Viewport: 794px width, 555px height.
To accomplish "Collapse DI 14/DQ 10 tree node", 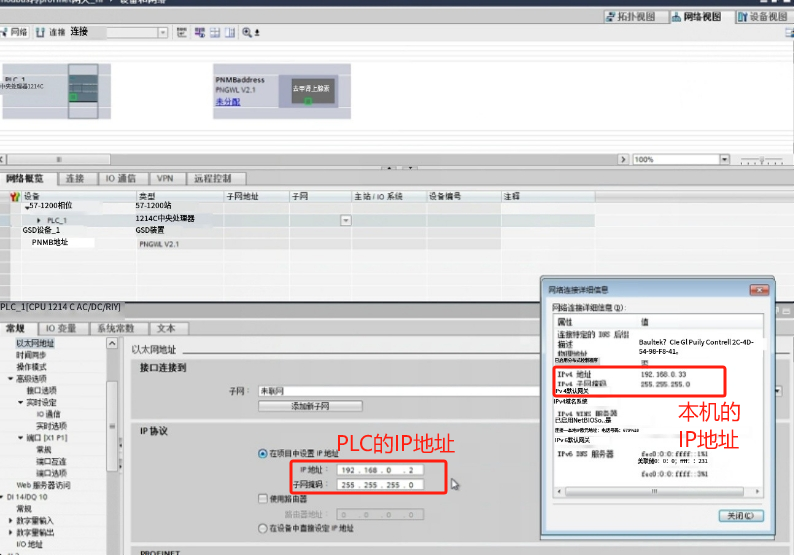I will pyautogui.click(x=2, y=497).
